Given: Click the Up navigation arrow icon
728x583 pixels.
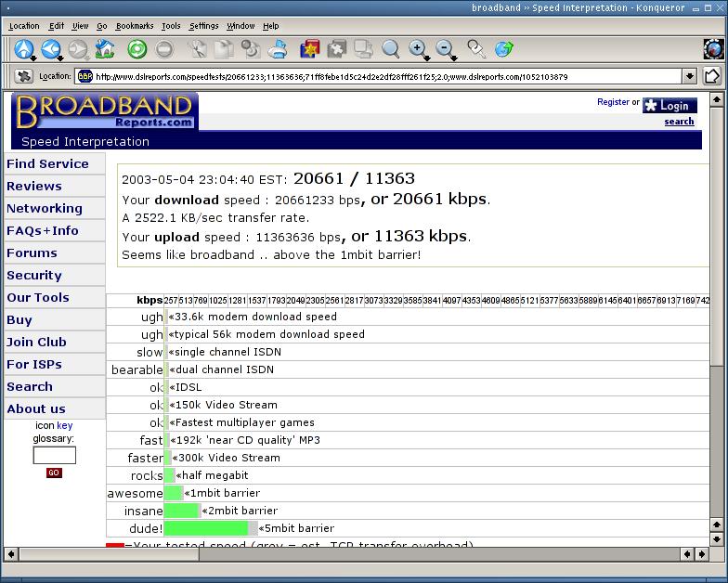Looking at the screenshot, I should pyautogui.click(x=23, y=48).
